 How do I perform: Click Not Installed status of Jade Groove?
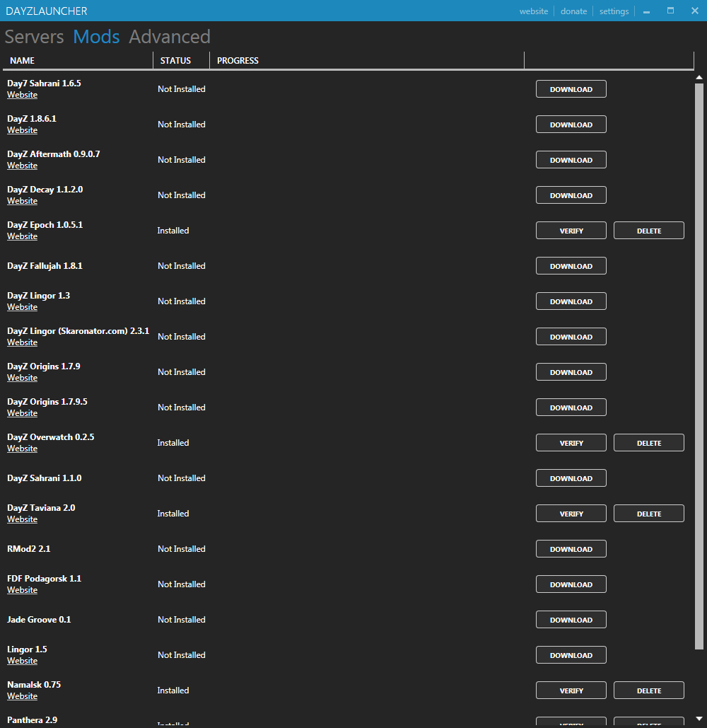coord(182,619)
